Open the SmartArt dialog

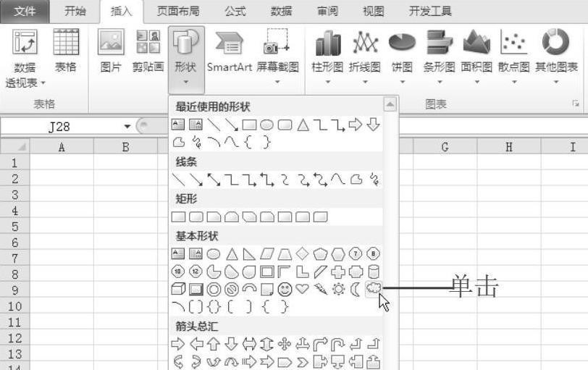(x=230, y=51)
